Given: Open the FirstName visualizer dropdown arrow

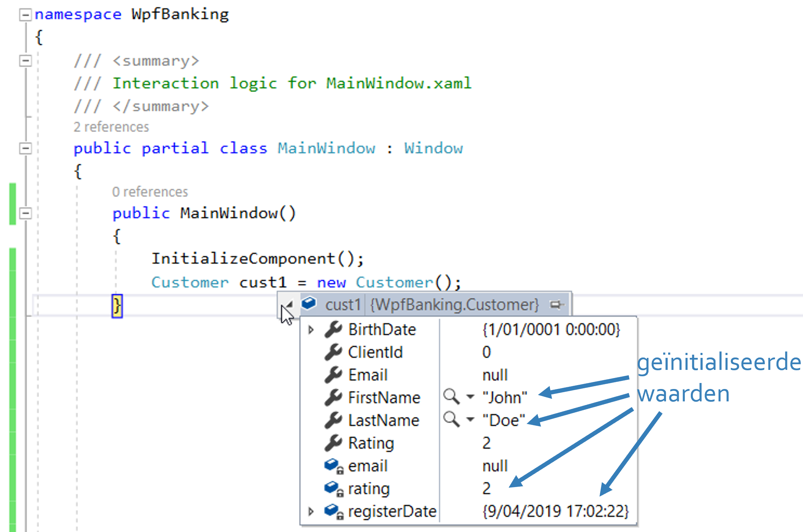Looking at the screenshot, I should [470, 396].
